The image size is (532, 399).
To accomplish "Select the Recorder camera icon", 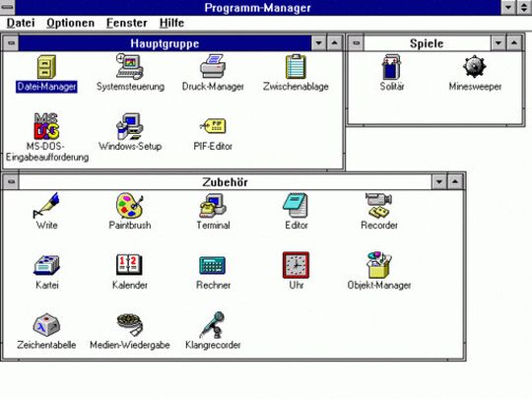I will 379,205.
